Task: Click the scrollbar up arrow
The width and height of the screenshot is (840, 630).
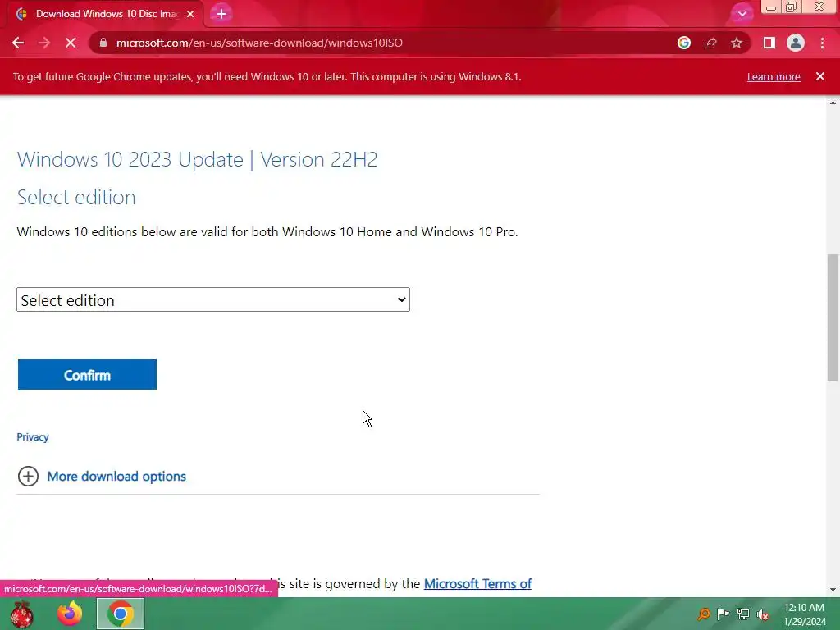Action: pos(833,103)
